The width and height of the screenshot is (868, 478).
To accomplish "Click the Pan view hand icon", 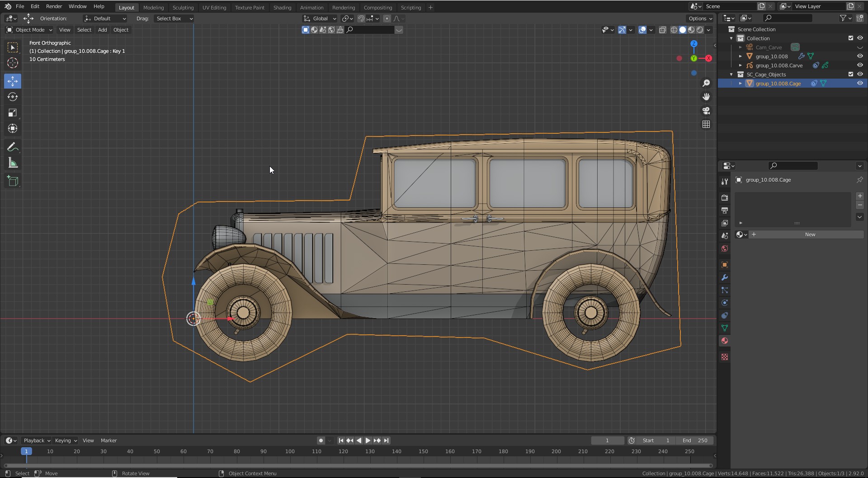I will pos(706,97).
